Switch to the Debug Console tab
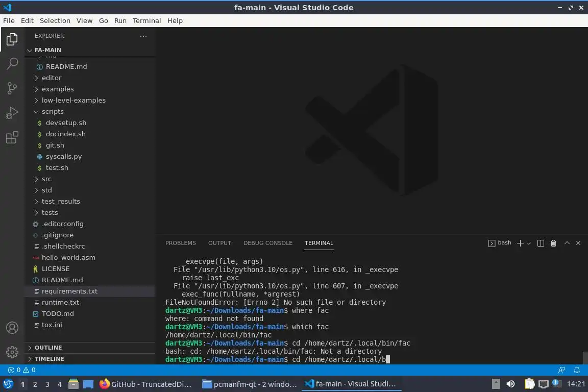588x392 pixels. click(x=268, y=243)
